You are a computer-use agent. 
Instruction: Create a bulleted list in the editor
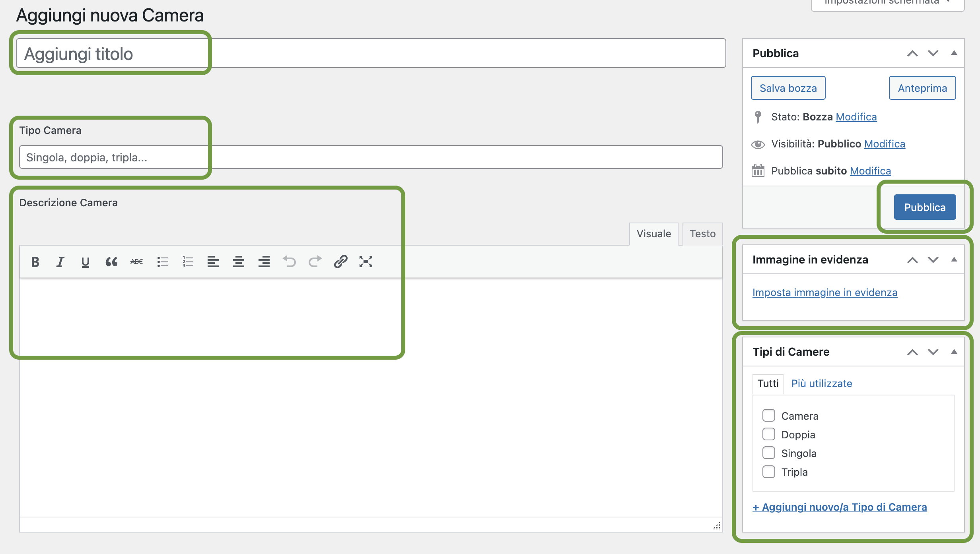tap(162, 262)
